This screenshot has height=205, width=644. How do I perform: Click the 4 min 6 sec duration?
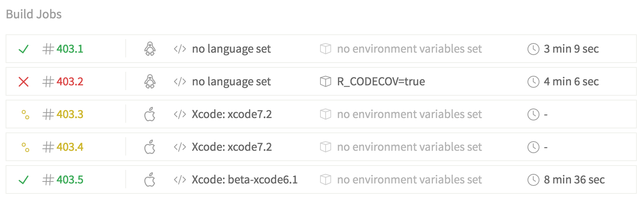[x=571, y=82]
